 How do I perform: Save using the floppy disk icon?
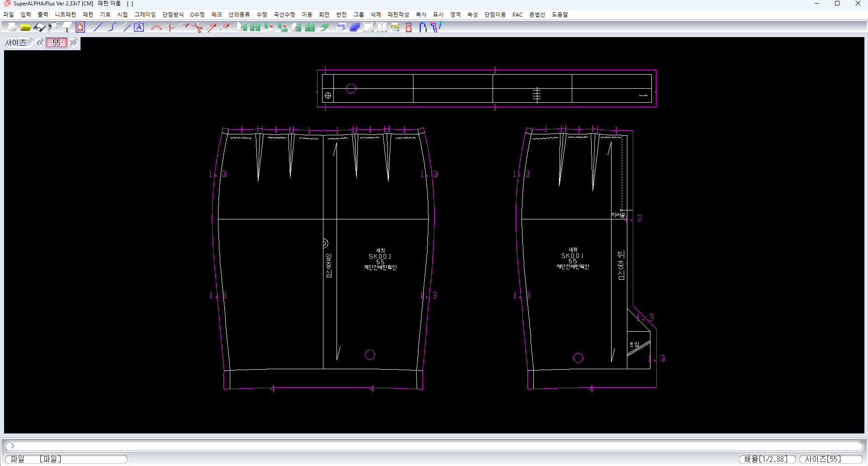click(x=39, y=28)
